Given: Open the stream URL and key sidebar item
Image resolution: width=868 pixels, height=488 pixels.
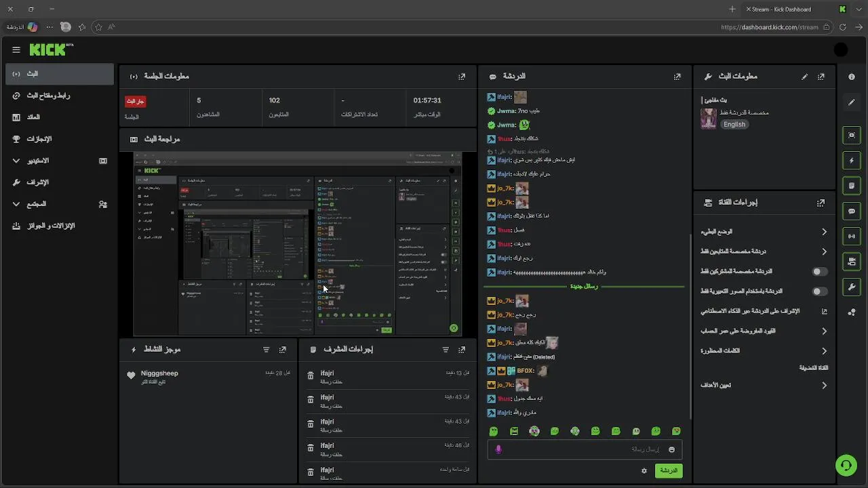Looking at the screenshot, I should [60, 96].
